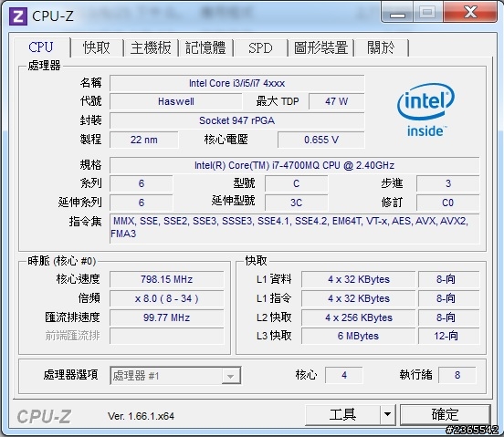Click the L1 資料 4 x 32 KBytes value
This screenshot has height=437, width=504.
point(359,279)
